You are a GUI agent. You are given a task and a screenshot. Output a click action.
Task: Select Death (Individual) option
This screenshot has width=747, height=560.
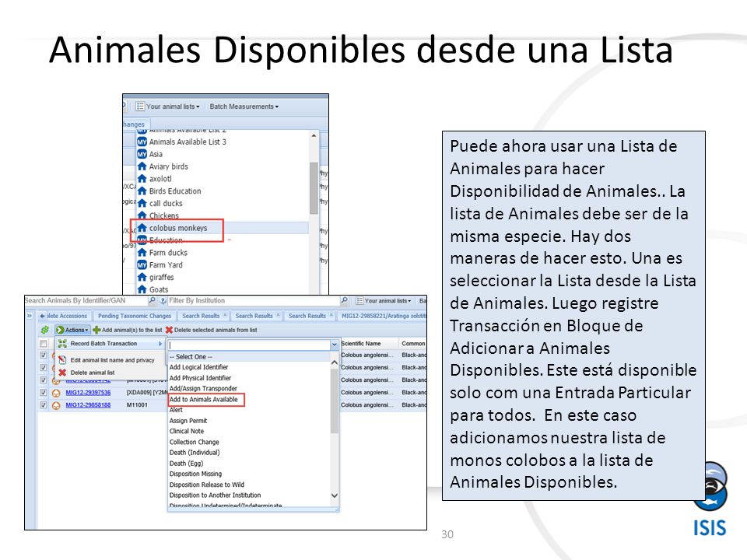click(195, 453)
